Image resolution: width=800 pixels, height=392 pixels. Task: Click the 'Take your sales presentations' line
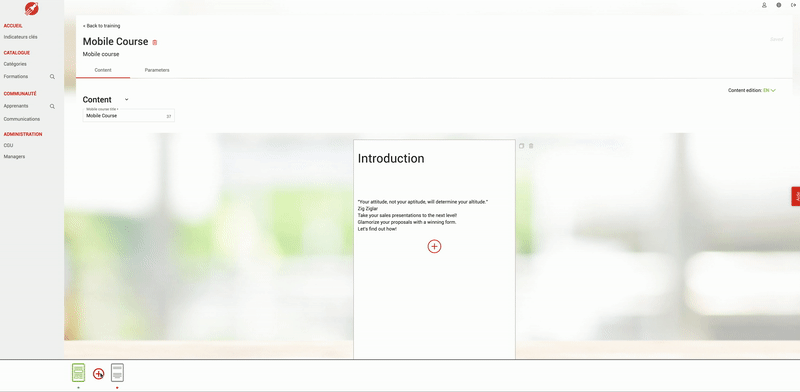[x=407, y=215]
